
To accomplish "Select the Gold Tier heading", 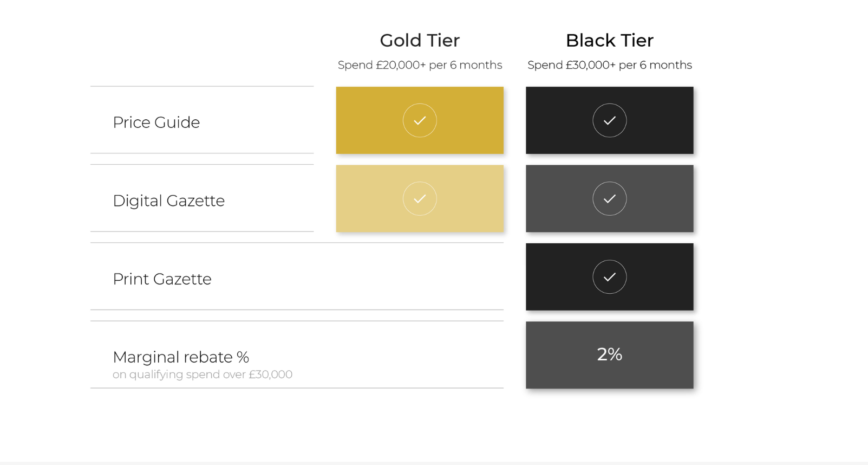I will [x=420, y=40].
